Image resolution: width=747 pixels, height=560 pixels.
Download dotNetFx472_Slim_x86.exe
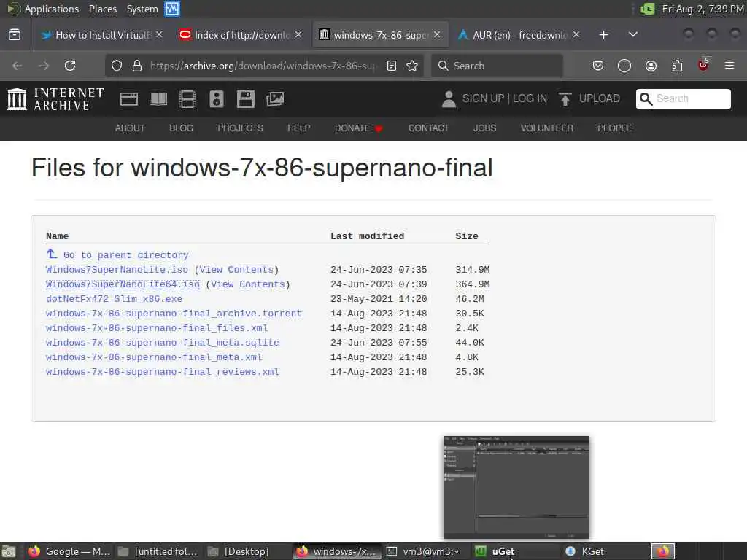(114, 299)
